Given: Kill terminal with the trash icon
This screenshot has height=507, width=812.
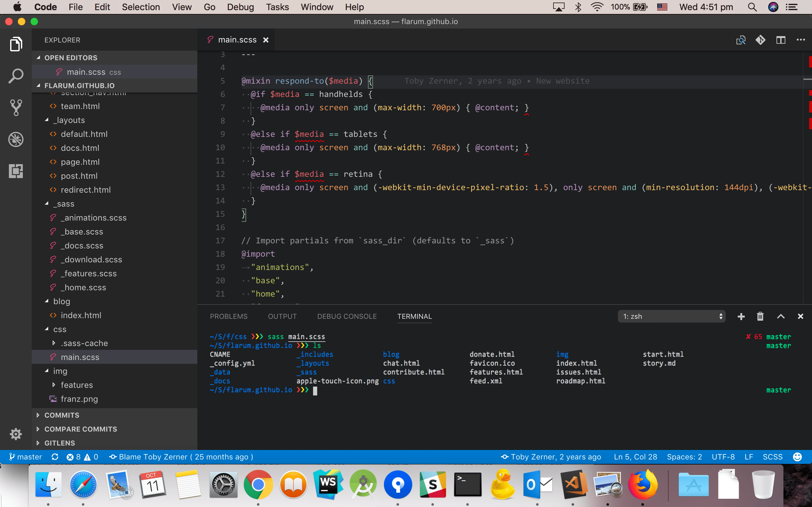Looking at the screenshot, I should click(760, 316).
